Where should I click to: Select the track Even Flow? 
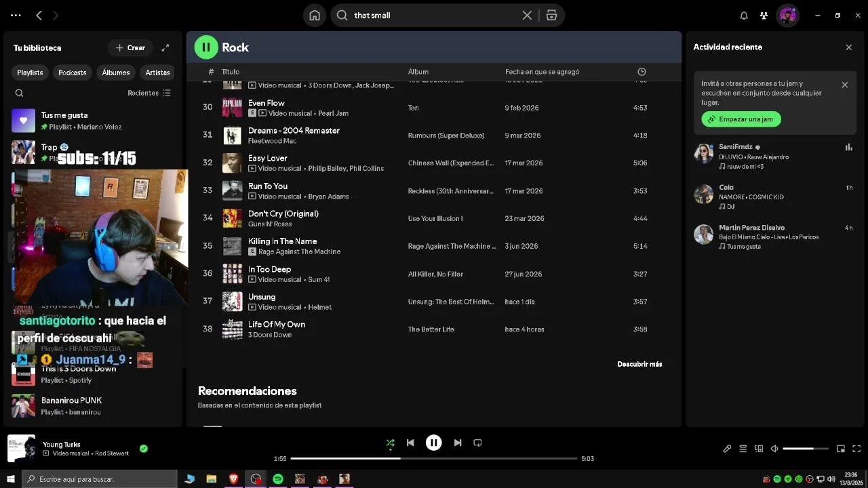tap(267, 103)
